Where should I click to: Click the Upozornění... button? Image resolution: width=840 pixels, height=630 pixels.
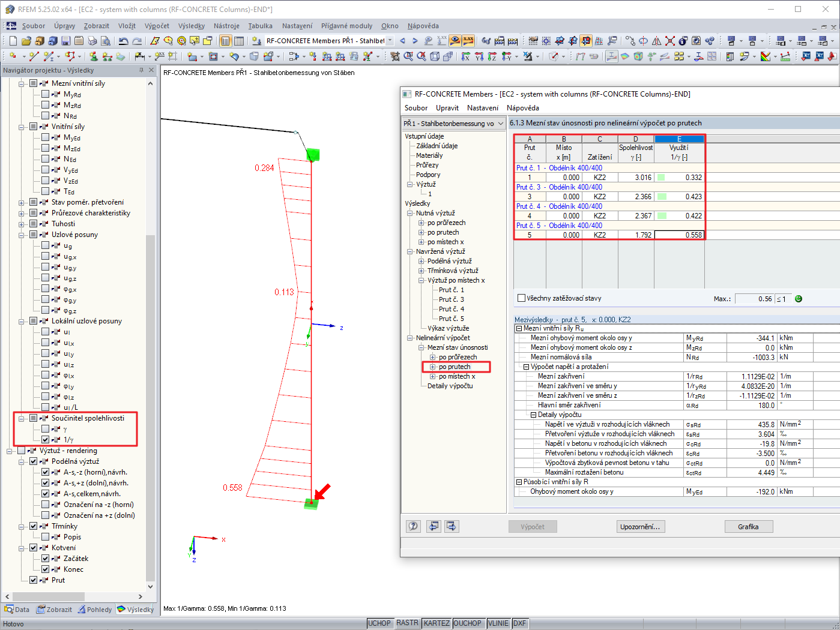point(640,527)
